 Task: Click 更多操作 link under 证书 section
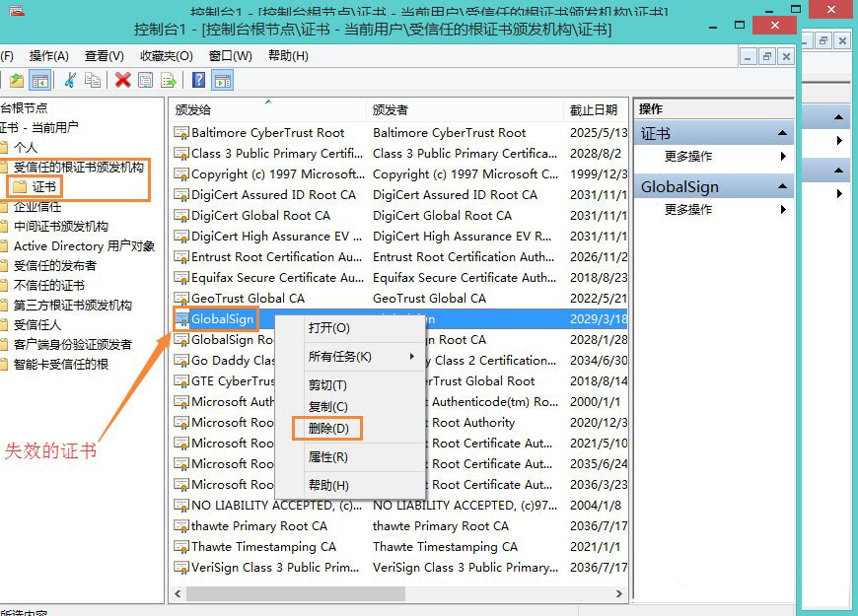coord(687,157)
